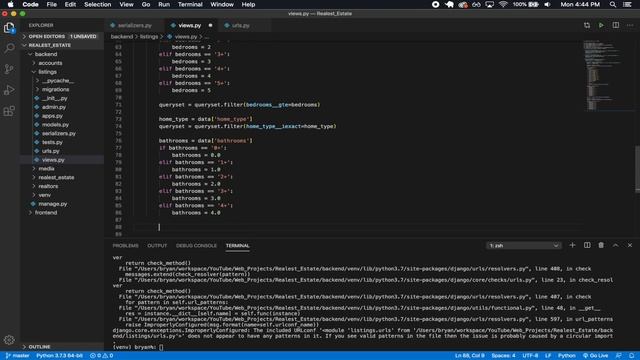Open the Manage gear icon

point(9,340)
